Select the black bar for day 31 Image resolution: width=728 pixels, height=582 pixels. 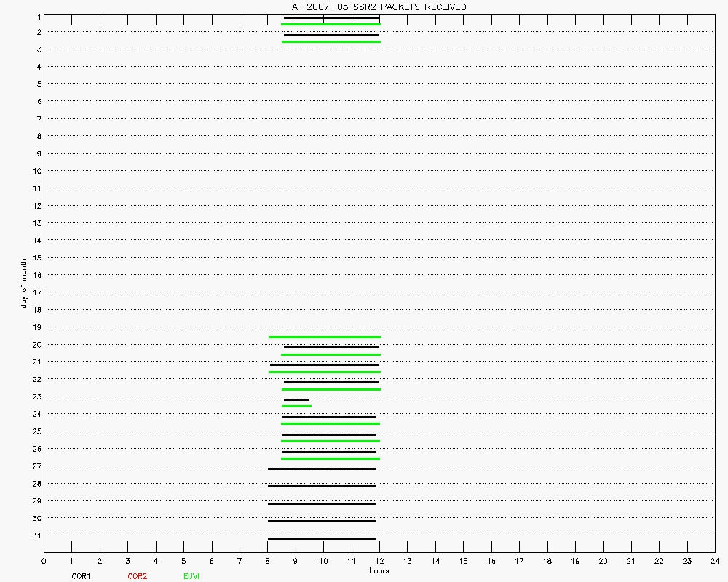322,538
